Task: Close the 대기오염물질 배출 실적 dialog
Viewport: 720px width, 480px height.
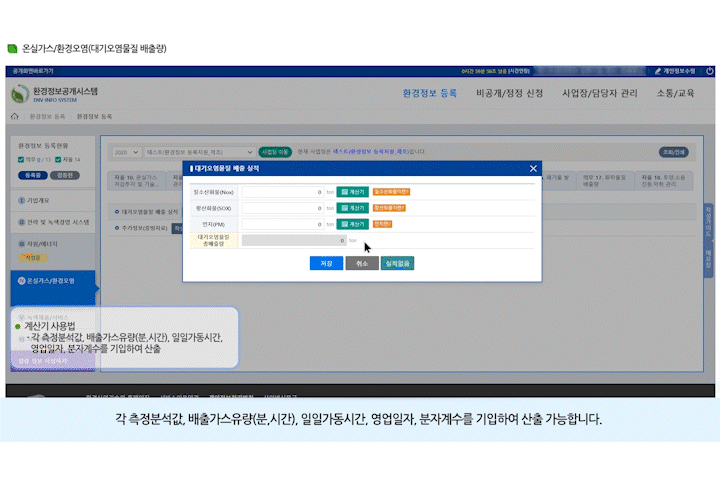Action: tap(533, 169)
